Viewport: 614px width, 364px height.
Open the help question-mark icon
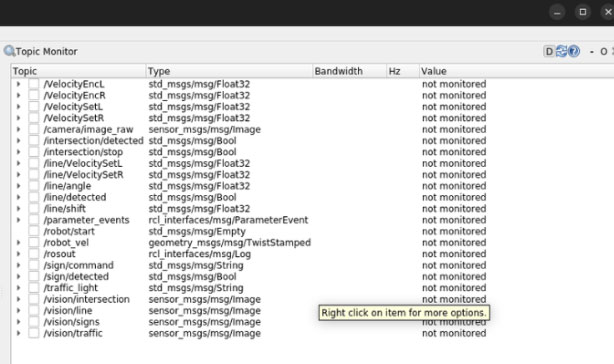pos(574,51)
